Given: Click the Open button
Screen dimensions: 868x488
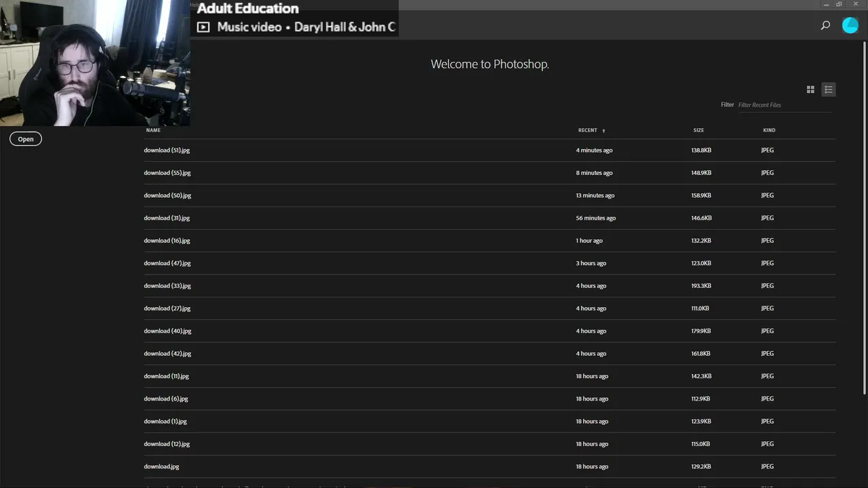Looking at the screenshot, I should click(x=26, y=139).
